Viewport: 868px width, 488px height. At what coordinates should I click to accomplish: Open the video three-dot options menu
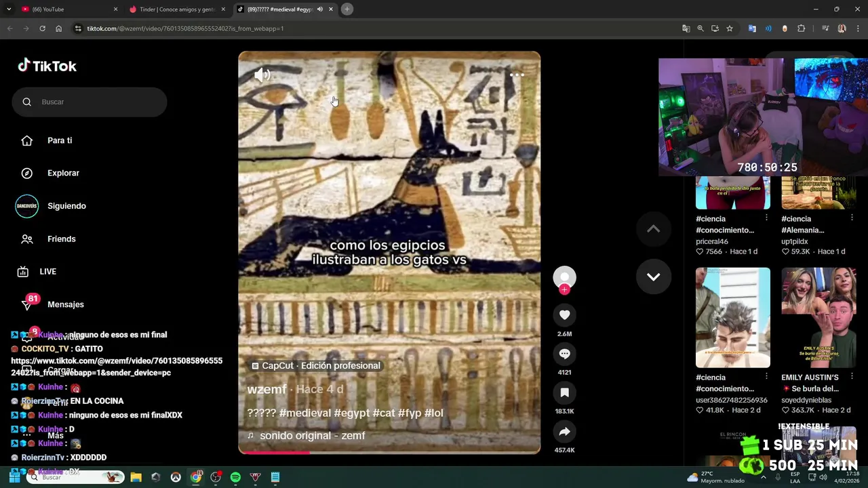point(517,75)
